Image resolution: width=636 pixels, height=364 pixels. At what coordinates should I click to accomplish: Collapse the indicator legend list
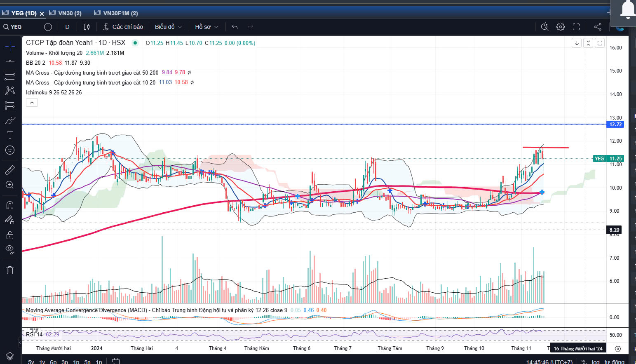pos(32,102)
